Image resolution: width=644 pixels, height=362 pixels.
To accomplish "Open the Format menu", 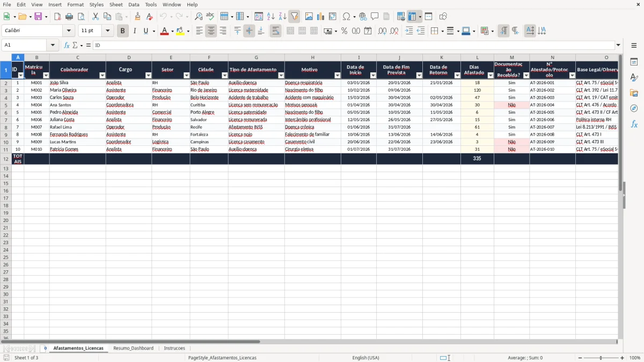I will [75, 4].
